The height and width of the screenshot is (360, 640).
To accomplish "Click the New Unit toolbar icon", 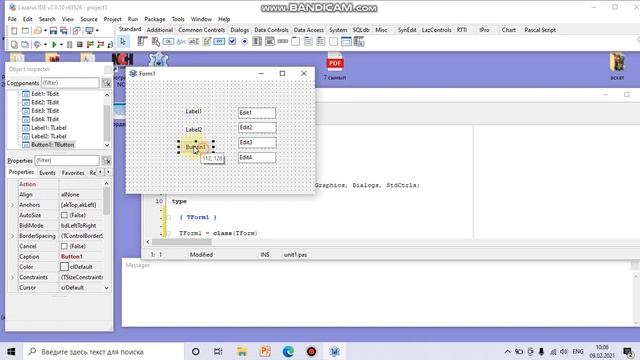I will click(14, 31).
